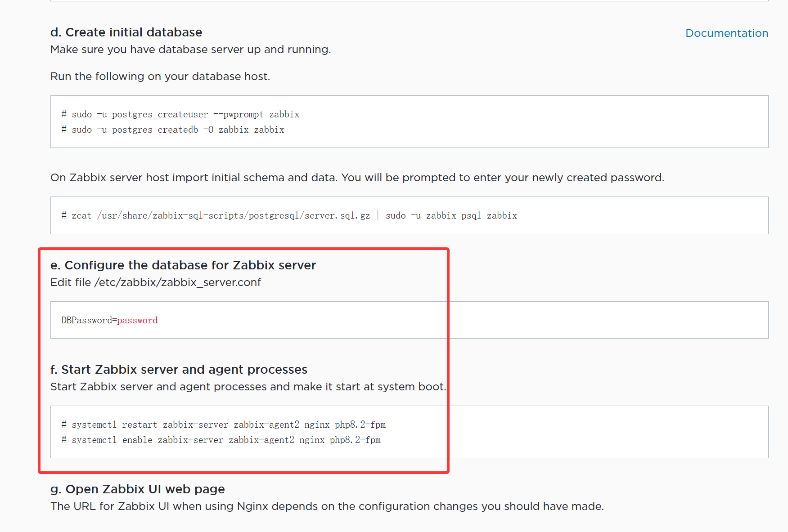Image resolution: width=788 pixels, height=532 pixels.
Task: Click the DBPassword key in the code box
Action: pyautogui.click(x=86, y=321)
